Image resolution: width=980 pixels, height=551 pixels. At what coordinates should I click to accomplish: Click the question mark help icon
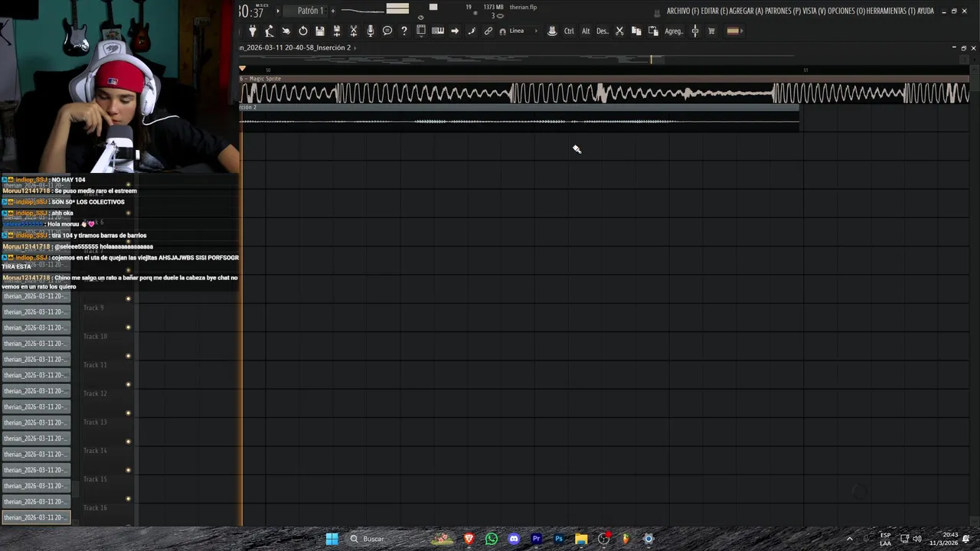point(404,31)
